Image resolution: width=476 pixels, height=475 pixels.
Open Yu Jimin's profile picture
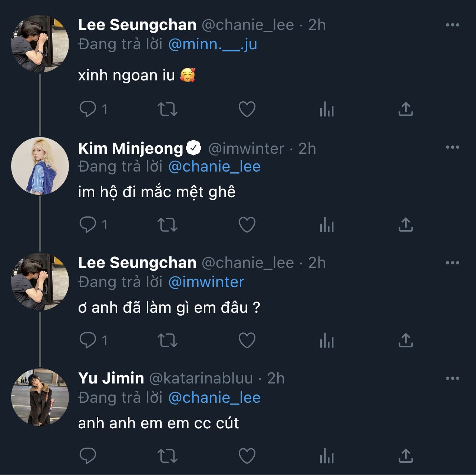point(40,397)
